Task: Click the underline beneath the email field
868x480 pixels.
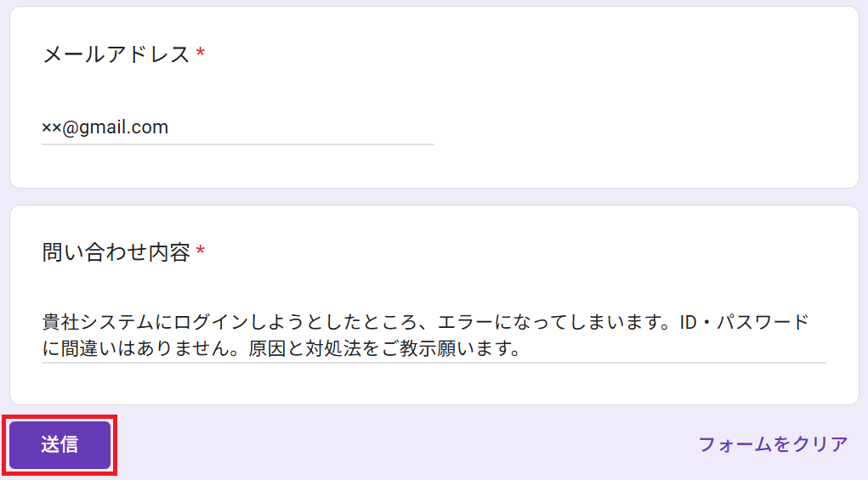Action: pyautogui.click(x=237, y=144)
